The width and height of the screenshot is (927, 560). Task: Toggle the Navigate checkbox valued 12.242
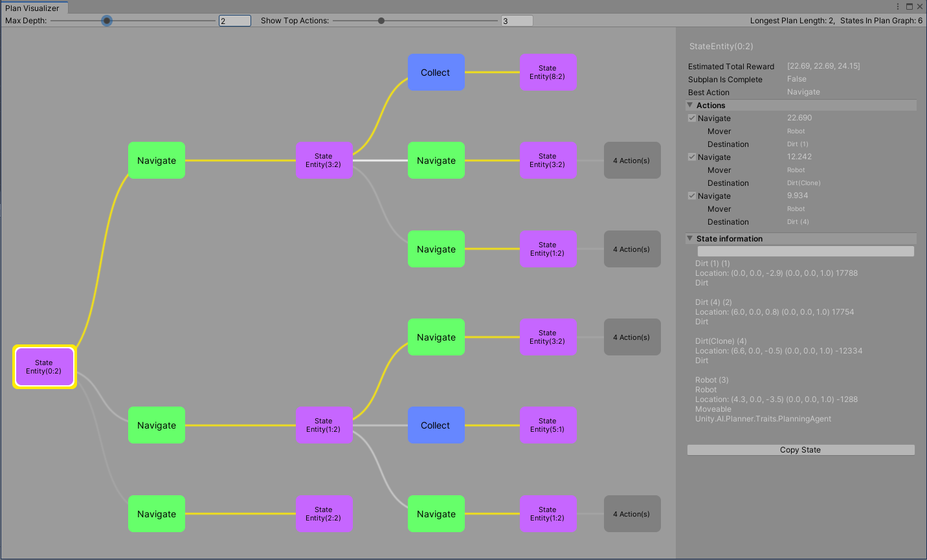coord(692,157)
